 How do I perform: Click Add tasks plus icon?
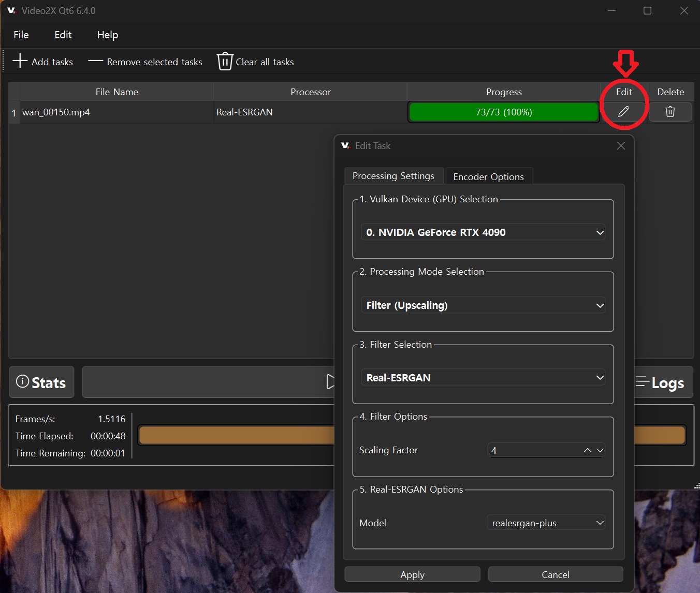[20, 61]
